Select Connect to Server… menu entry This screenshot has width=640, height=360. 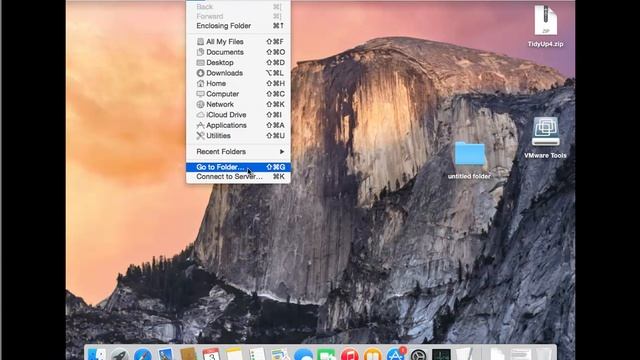[x=238, y=177]
